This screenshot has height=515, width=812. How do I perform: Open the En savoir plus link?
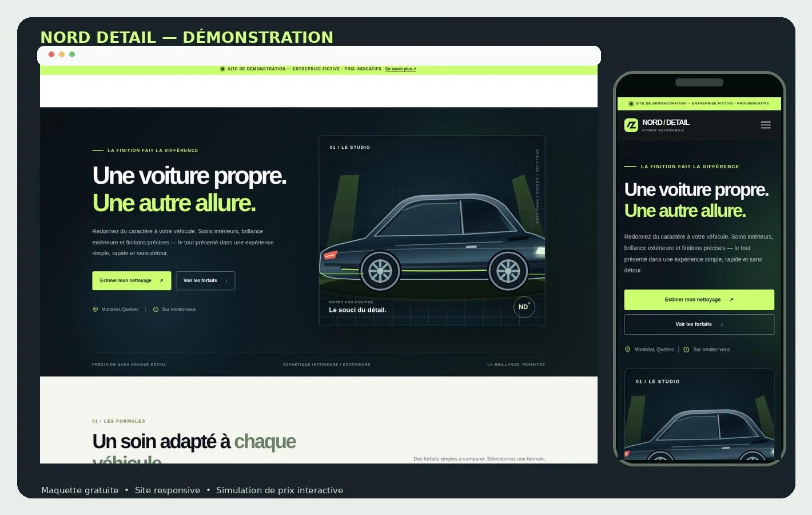[400, 69]
